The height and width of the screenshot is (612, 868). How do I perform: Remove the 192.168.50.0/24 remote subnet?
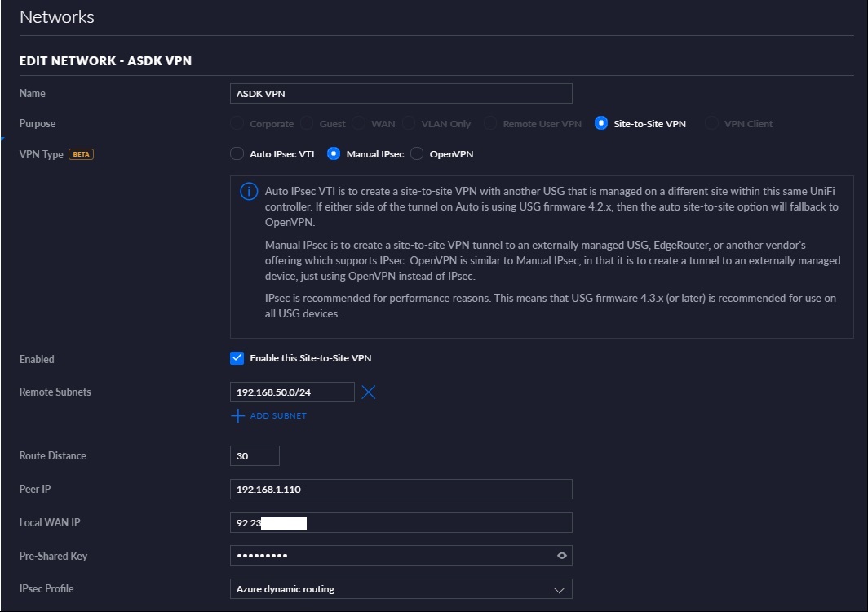(369, 392)
